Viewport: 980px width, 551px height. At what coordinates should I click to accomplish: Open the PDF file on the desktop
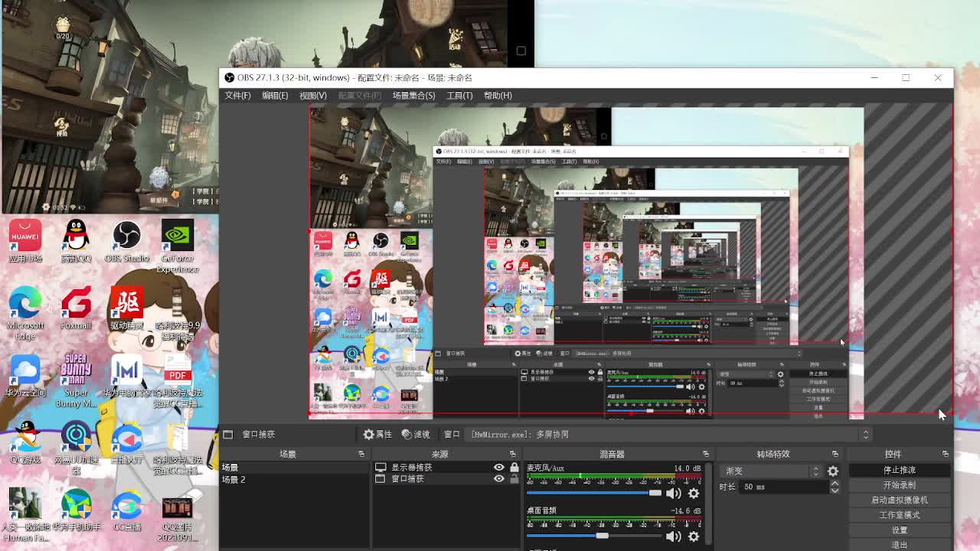tap(177, 380)
